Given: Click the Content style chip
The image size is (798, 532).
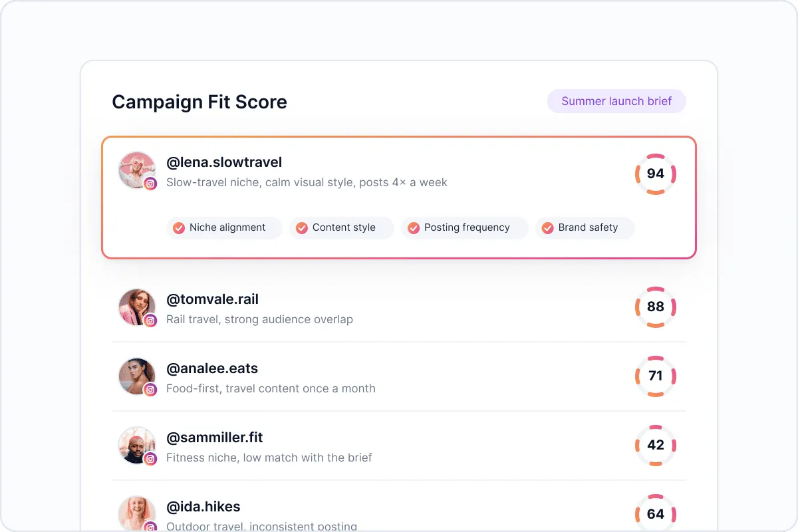Looking at the screenshot, I should click(342, 227).
